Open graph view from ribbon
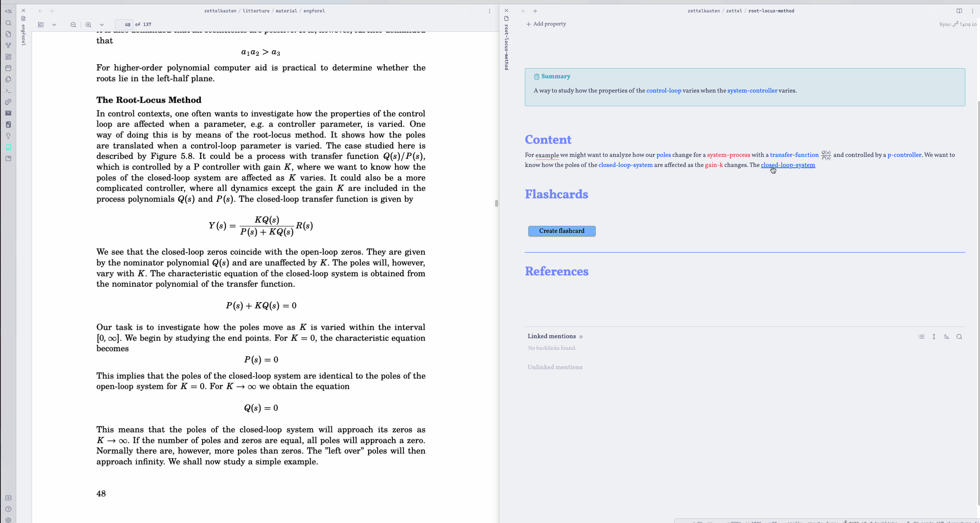Viewport: 980px width, 523px height. pos(8,45)
